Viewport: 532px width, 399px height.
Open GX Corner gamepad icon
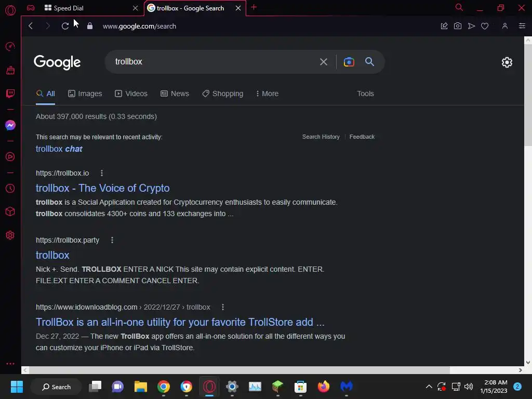click(31, 8)
